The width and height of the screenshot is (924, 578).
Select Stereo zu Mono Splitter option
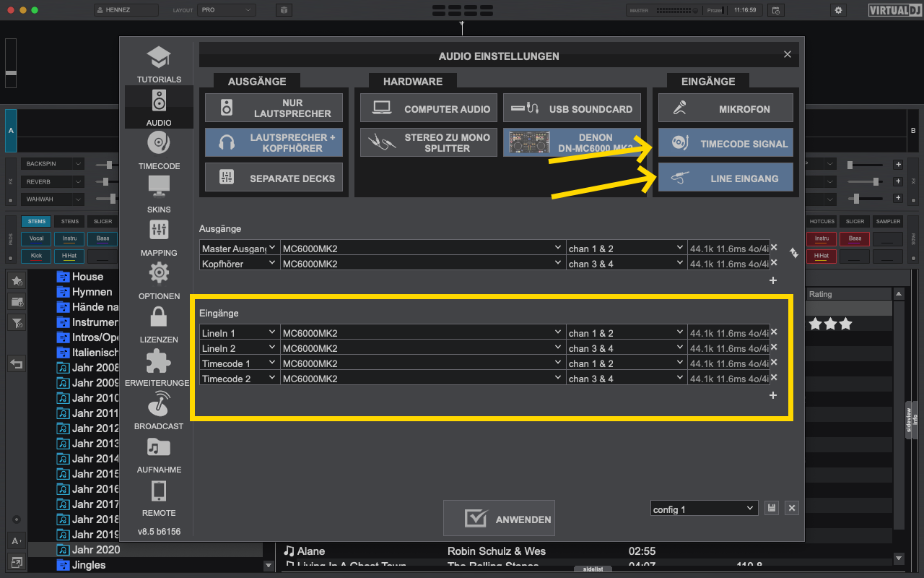click(x=429, y=142)
